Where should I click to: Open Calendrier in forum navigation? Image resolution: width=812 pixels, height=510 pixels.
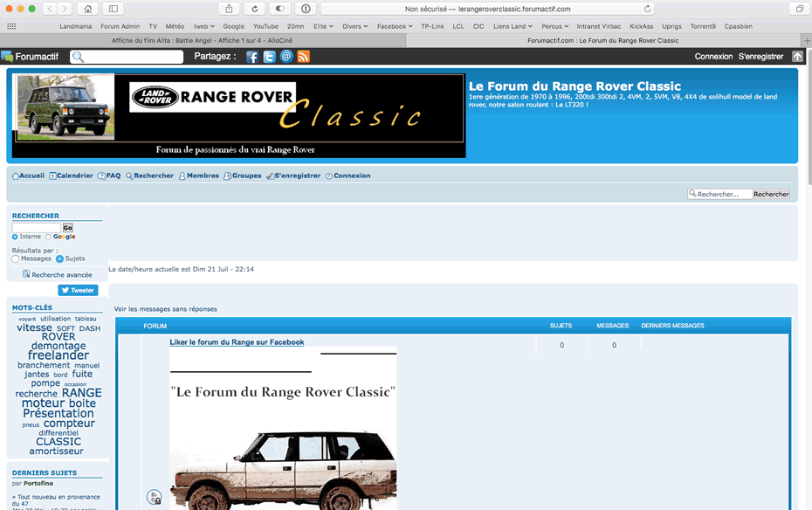click(71, 176)
